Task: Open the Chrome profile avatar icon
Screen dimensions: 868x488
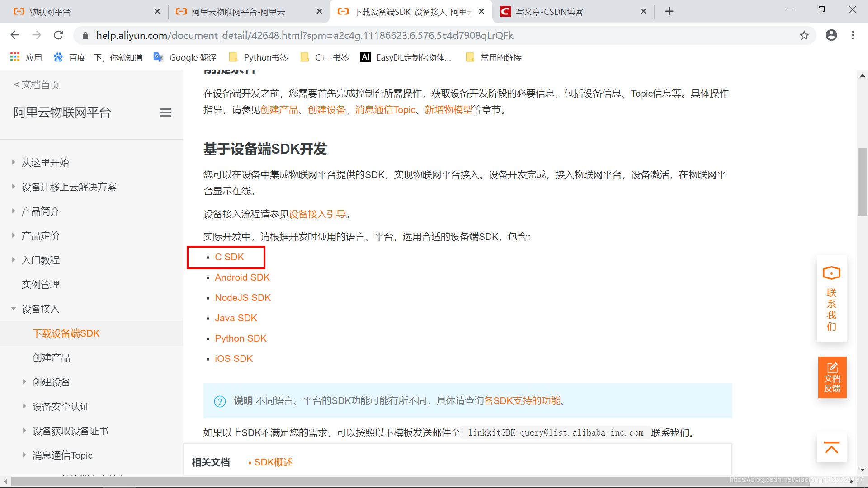Action: 831,35
